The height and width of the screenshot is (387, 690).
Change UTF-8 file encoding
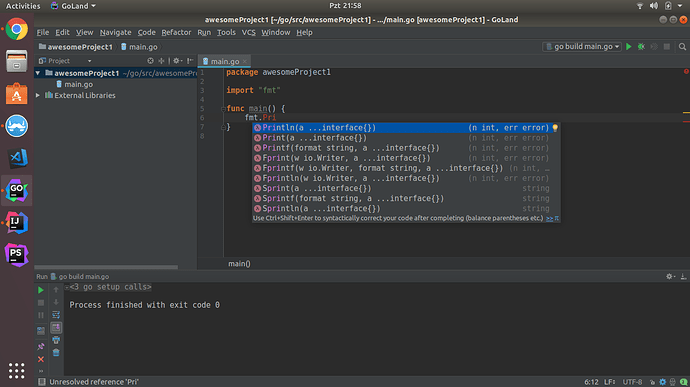point(633,382)
